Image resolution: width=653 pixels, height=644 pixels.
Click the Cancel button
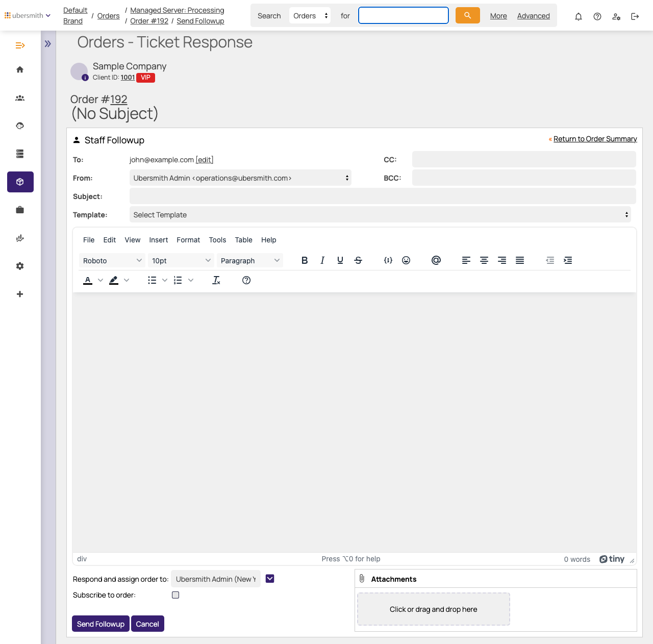(x=147, y=624)
